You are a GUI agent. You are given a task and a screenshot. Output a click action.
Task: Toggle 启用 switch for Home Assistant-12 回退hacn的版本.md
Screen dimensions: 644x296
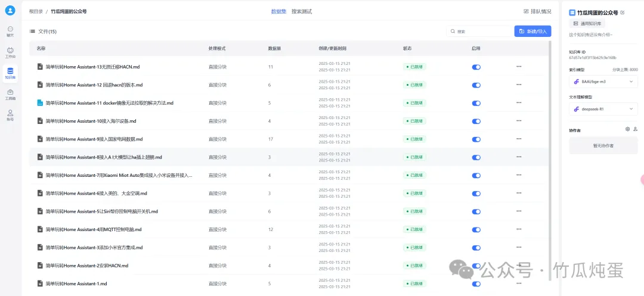pos(476,85)
